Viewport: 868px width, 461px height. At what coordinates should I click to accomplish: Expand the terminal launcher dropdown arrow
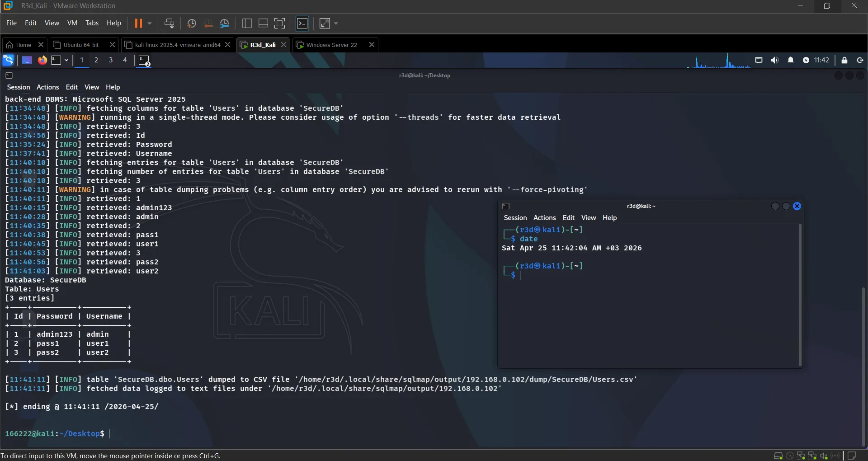coord(66,60)
